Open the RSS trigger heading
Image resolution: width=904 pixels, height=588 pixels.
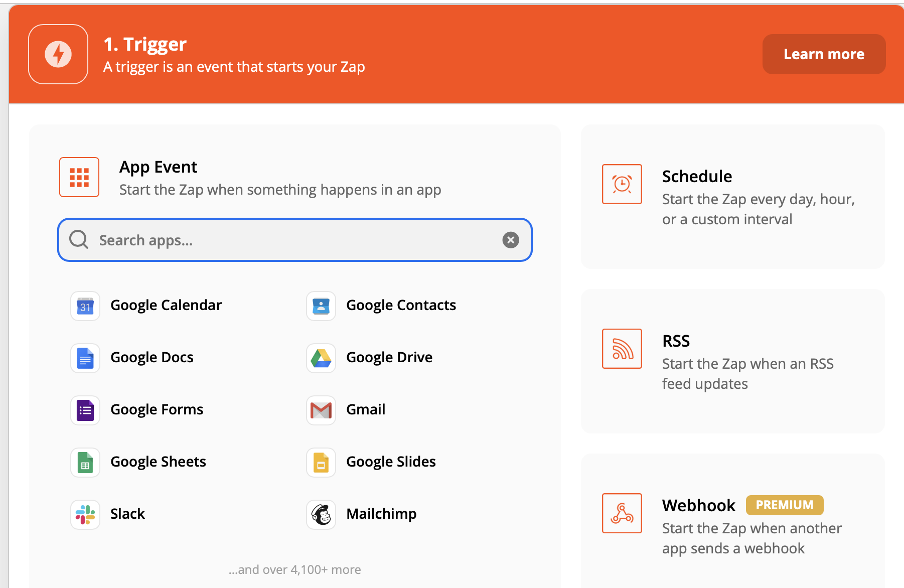click(x=676, y=341)
